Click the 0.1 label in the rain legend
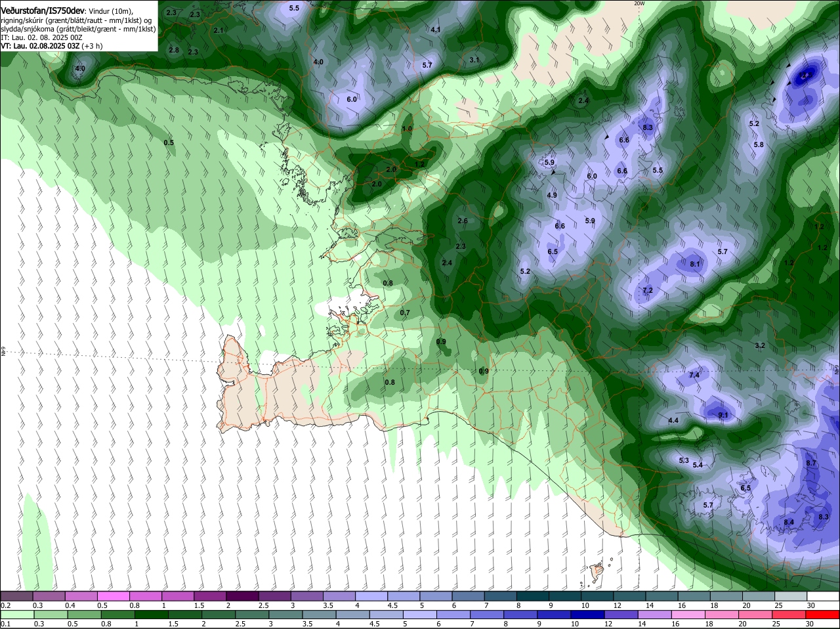The width and height of the screenshot is (840, 629). [x=5, y=624]
